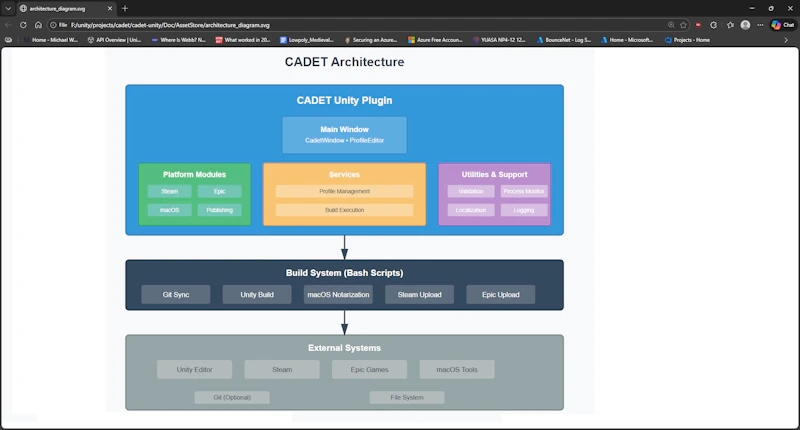This screenshot has width=800, height=430.
Task: Open 'YUASA NP4-12 12...' bookmark
Action: coord(499,40)
